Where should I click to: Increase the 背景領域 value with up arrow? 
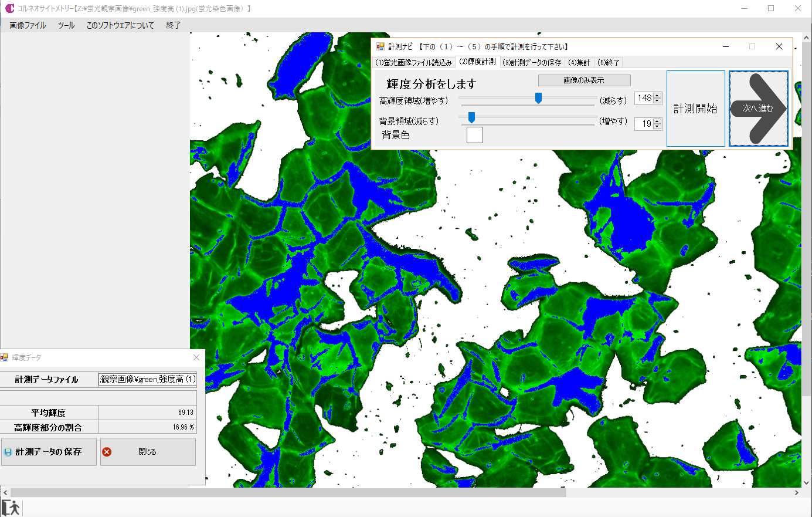pos(657,121)
